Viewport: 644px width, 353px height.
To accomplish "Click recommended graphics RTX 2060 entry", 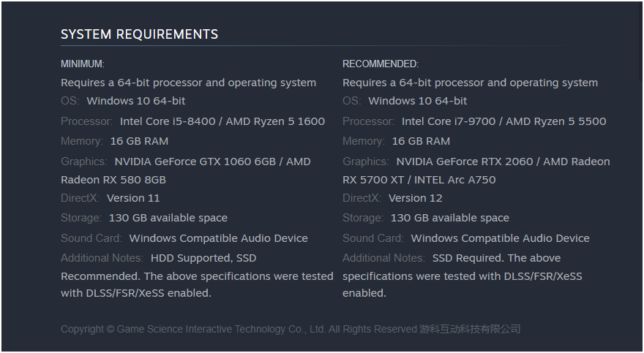I will [465, 162].
